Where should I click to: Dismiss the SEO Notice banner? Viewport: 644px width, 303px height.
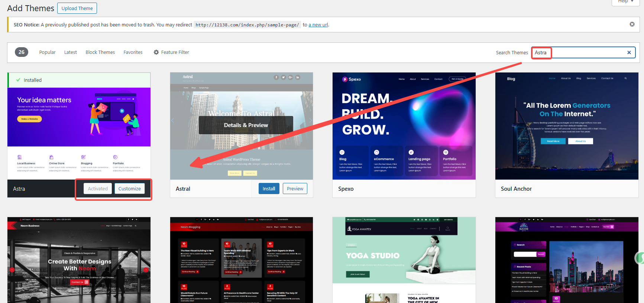point(632,24)
